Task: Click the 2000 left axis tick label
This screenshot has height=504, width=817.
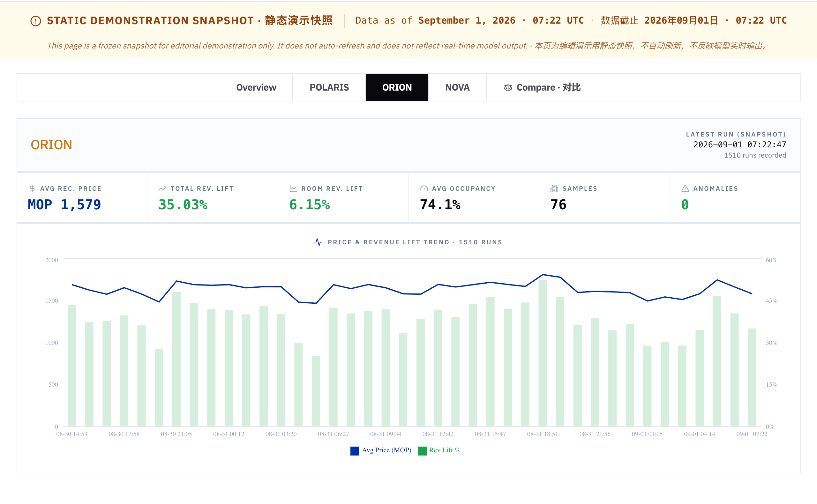Action: [x=52, y=260]
